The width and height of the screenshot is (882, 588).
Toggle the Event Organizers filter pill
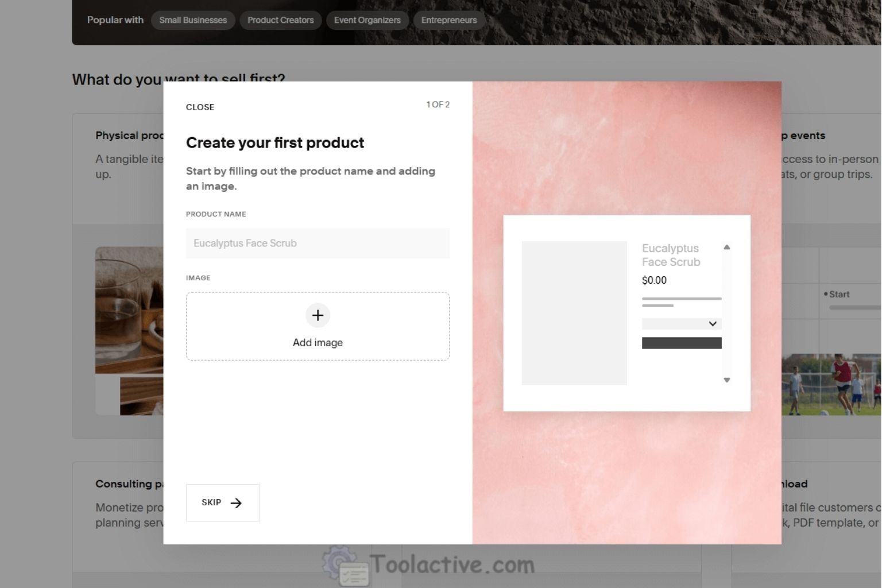point(367,20)
